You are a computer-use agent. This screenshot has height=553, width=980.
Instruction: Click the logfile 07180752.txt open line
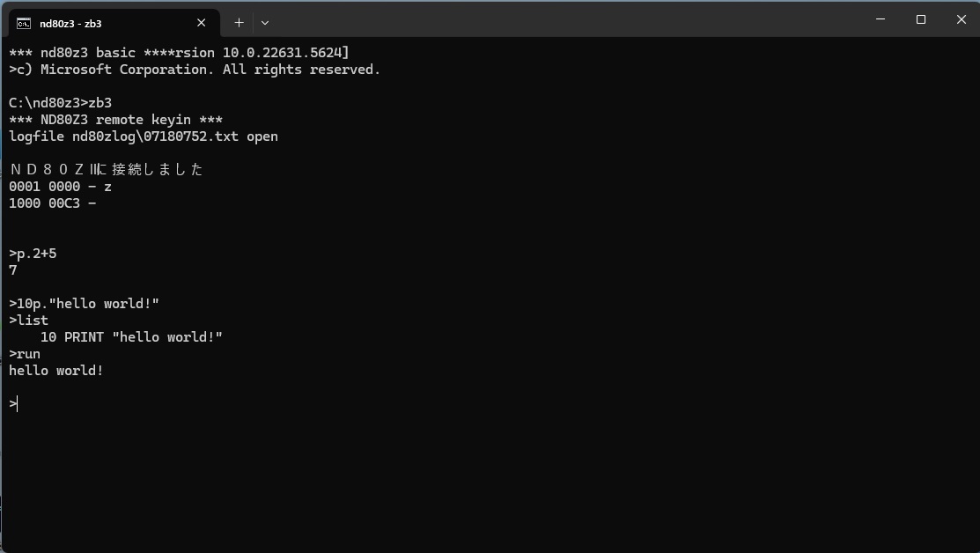point(144,136)
